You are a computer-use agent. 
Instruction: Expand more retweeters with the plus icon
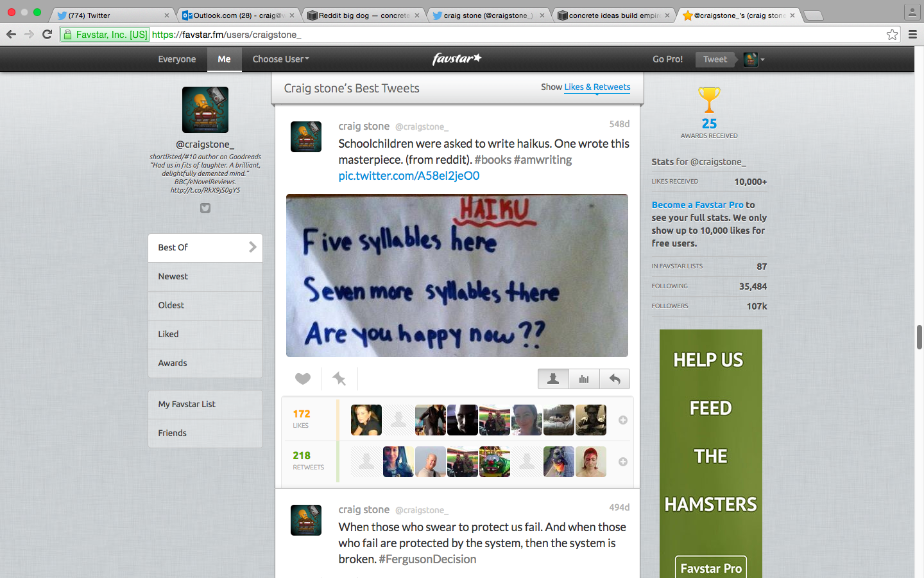pos(622,462)
